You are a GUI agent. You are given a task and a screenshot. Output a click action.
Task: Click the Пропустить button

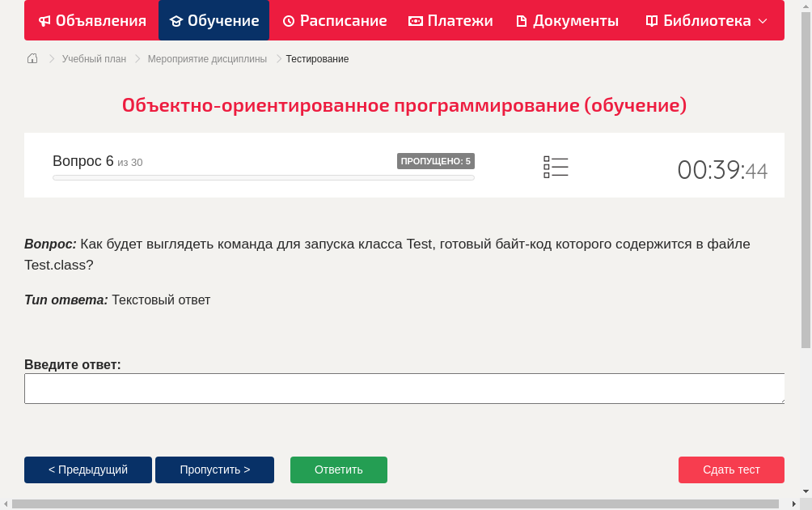[x=214, y=470]
